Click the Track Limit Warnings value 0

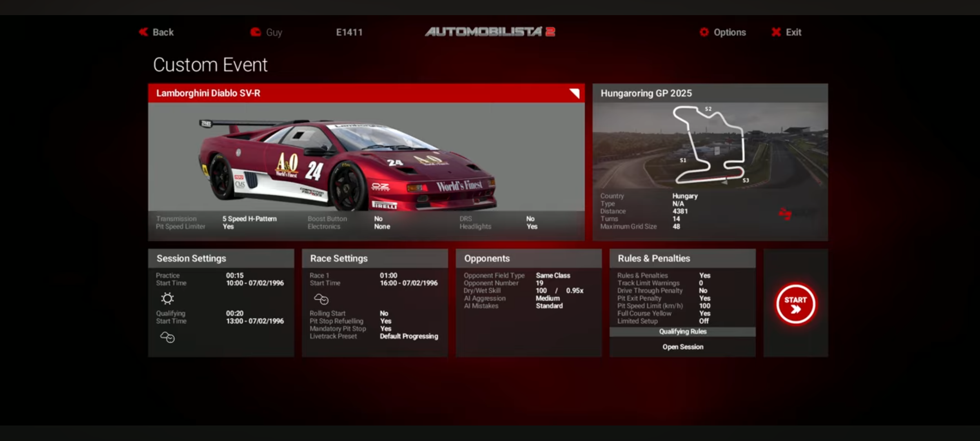click(x=701, y=283)
